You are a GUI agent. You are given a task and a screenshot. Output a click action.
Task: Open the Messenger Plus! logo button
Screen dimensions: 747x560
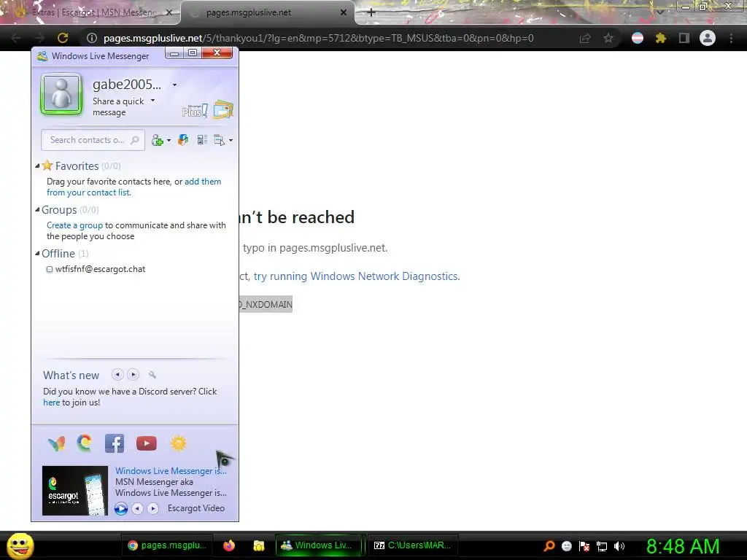[194, 111]
